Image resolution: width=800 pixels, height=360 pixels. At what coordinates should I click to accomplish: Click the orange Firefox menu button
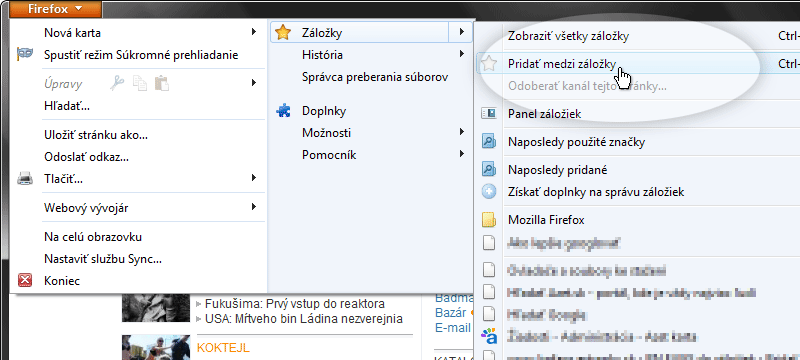pos(55,9)
